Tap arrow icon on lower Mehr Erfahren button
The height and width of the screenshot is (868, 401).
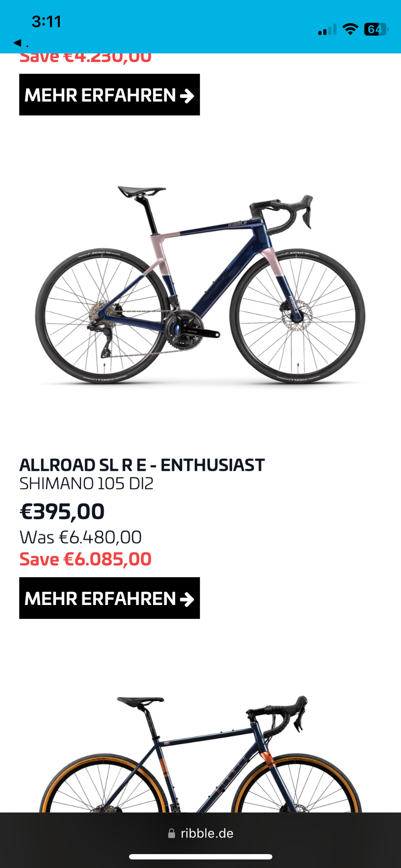[187, 599]
